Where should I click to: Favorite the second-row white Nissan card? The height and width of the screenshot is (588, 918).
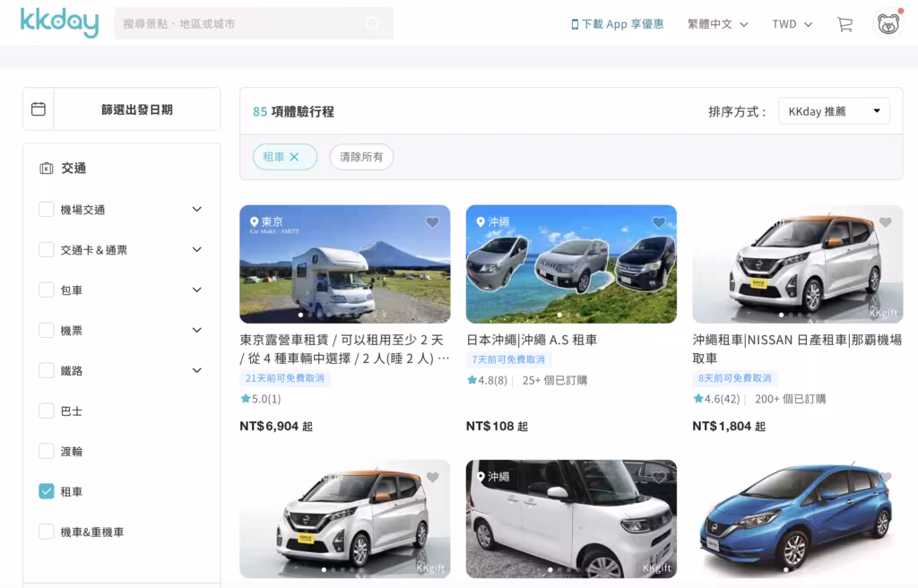tap(432, 478)
